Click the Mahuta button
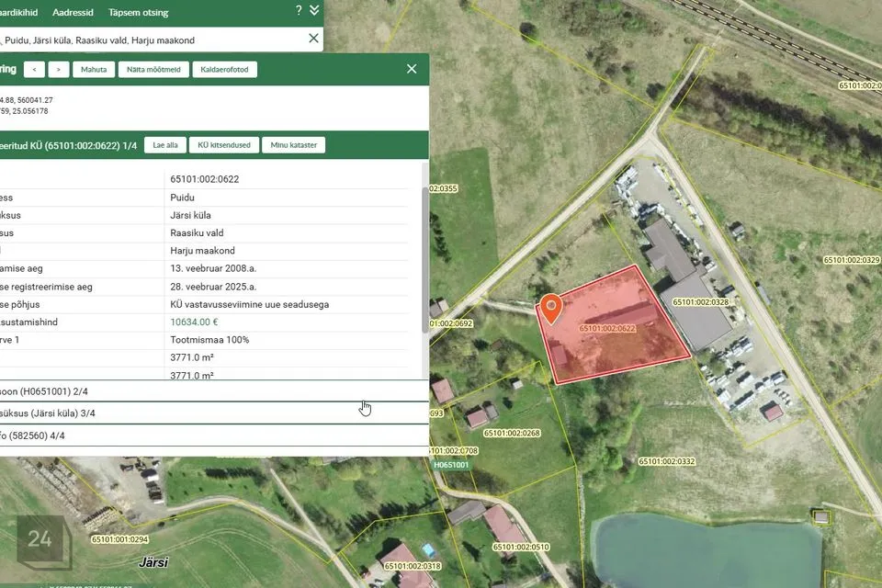 click(94, 70)
